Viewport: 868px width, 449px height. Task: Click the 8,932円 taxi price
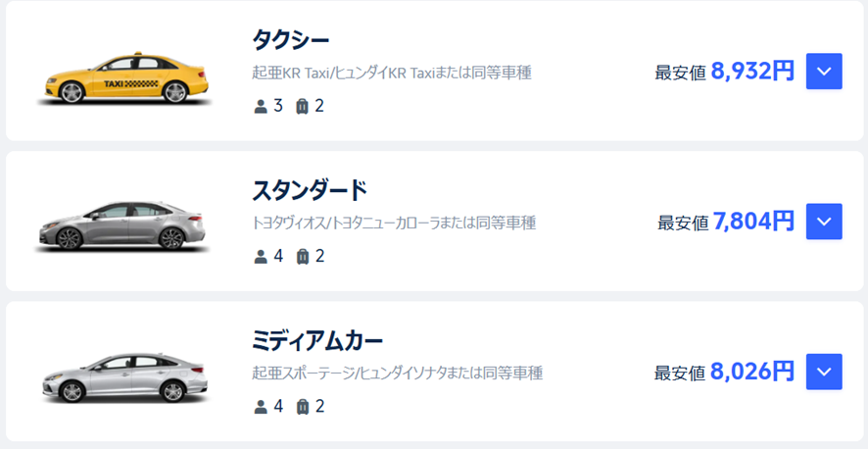point(752,72)
